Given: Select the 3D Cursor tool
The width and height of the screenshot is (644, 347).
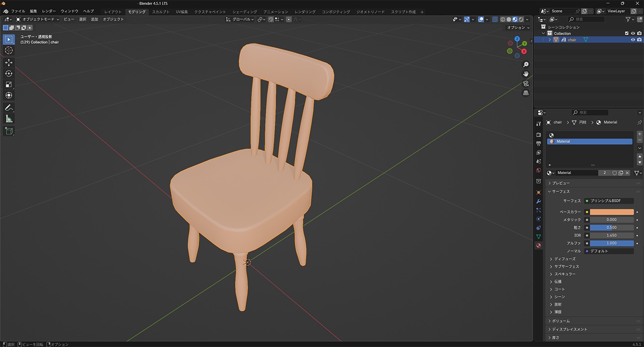Looking at the screenshot, I should coord(9,50).
